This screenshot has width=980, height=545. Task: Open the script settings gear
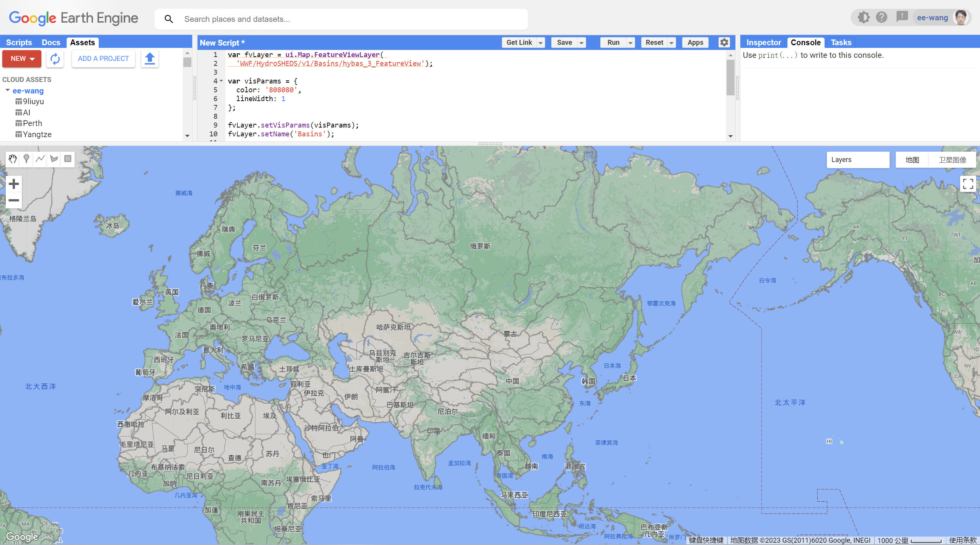coord(724,43)
